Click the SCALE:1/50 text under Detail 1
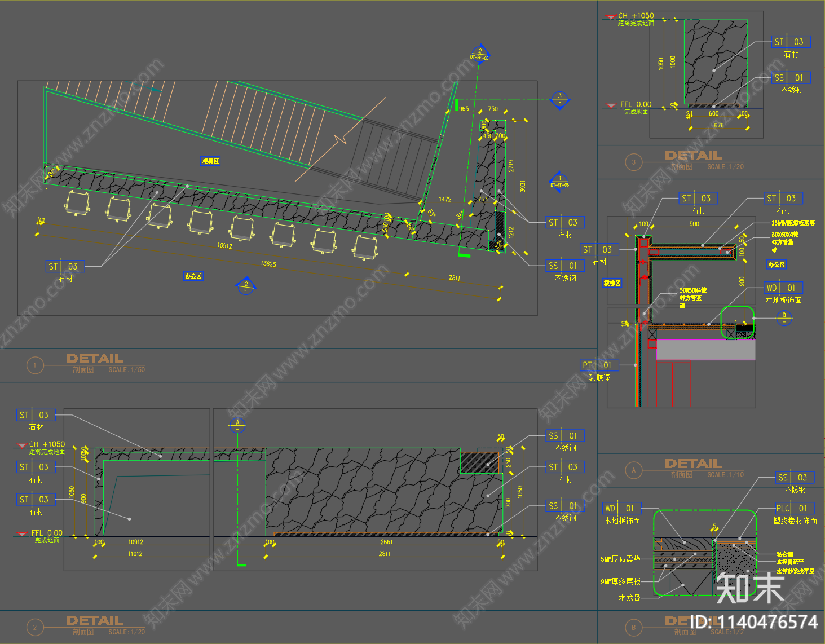The height and width of the screenshot is (644, 825). [126, 370]
